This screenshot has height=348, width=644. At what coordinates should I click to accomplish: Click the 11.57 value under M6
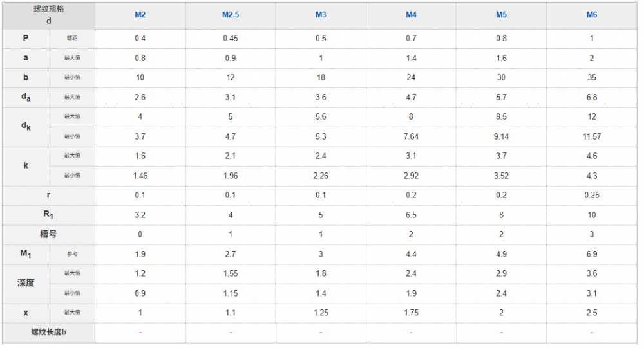pos(592,136)
